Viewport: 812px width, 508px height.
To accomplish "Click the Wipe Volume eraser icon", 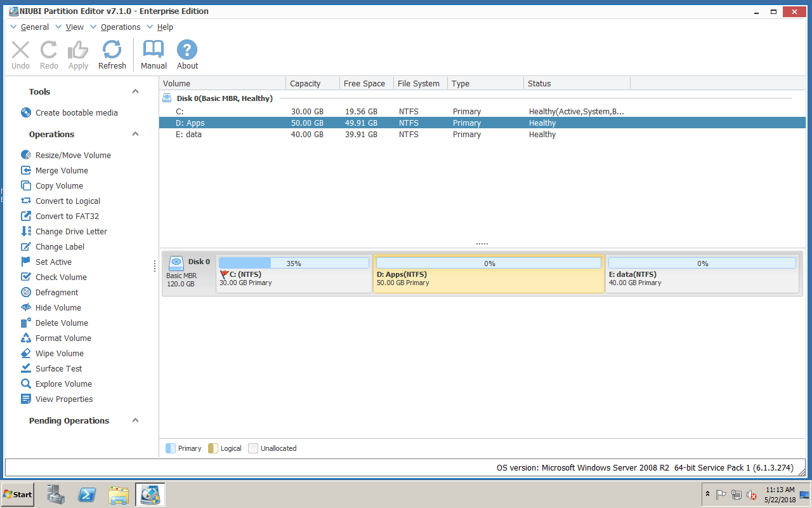I will click(x=26, y=353).
